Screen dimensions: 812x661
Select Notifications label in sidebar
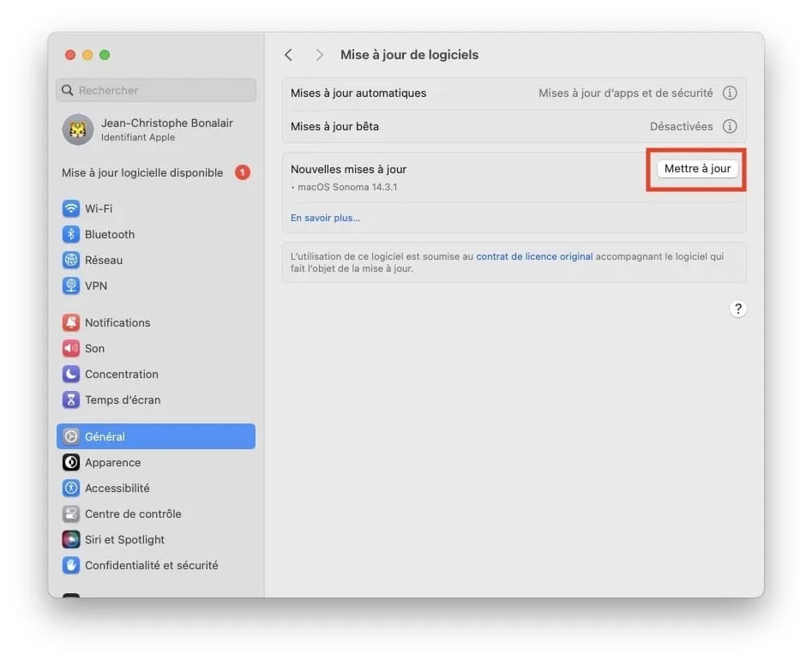click(117, 322)
